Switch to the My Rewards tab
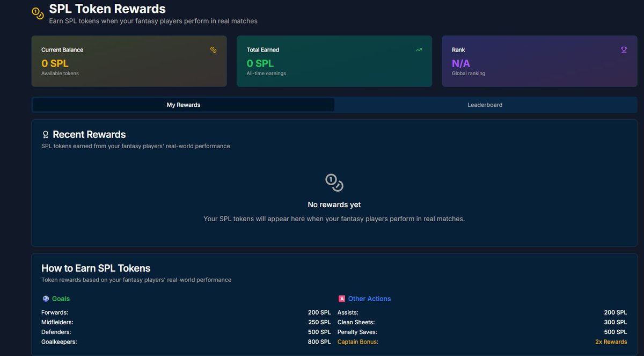Viewport: 644px width, 356px height. point(184,105)
